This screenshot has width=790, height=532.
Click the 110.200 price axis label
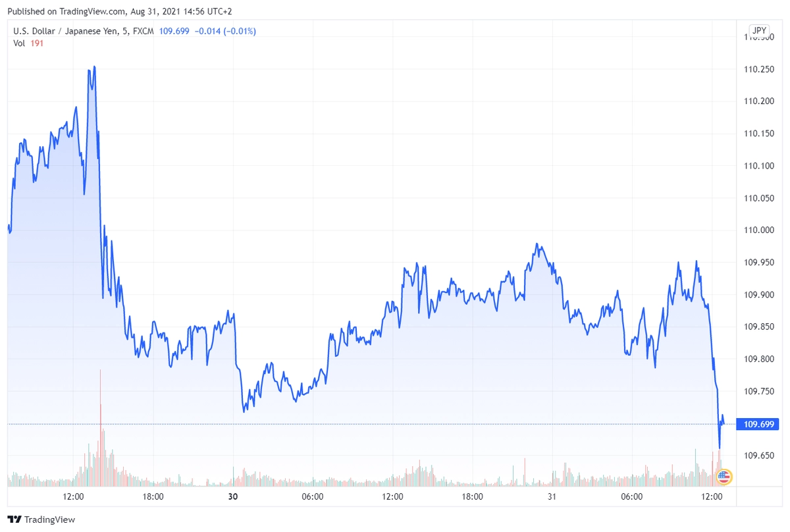[x=759, y=101]
